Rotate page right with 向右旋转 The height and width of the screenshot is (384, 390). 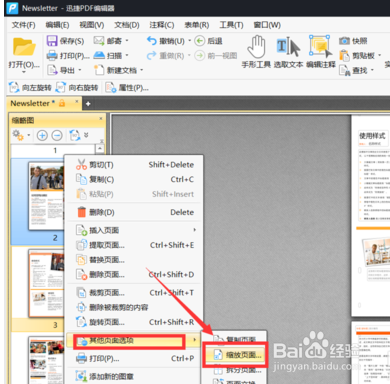[x=77, y=87]
